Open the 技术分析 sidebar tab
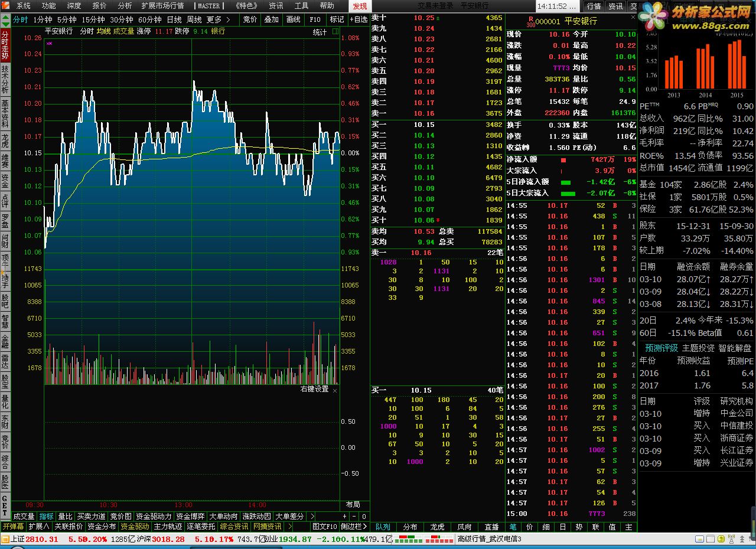This screenshot has height=549, width=756. 5,79
